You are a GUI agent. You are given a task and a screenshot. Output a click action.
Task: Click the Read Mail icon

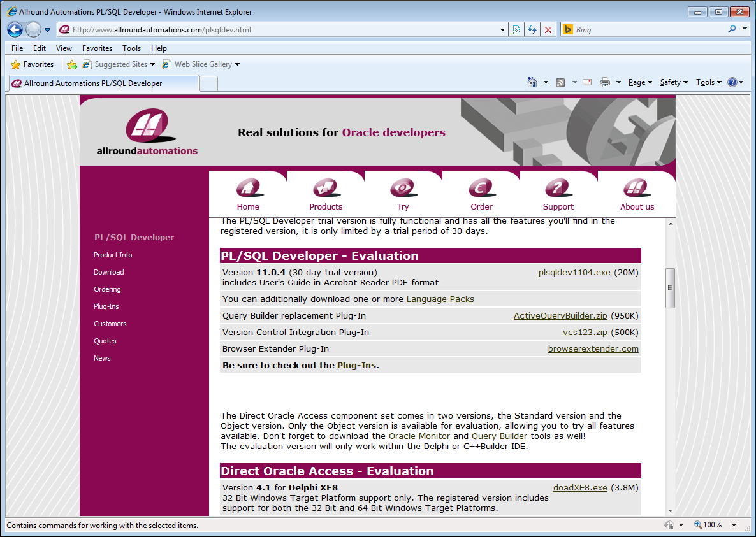point(587,82)
